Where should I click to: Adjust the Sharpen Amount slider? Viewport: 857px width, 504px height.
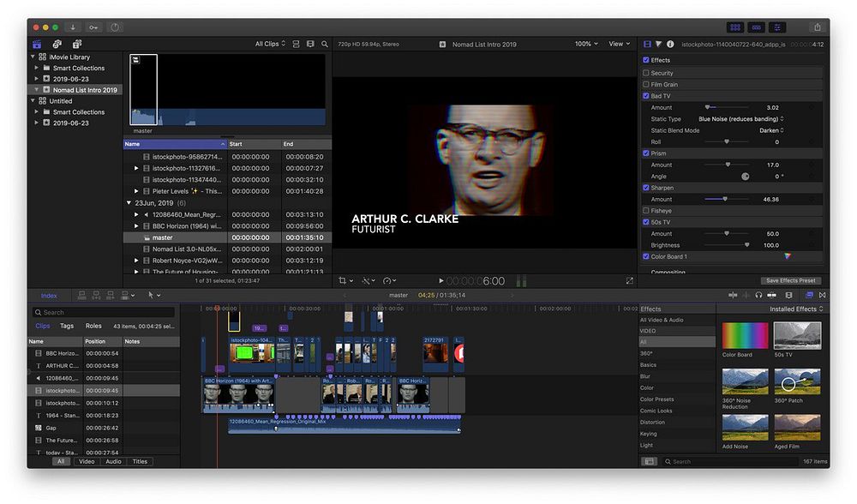[724, 199]
